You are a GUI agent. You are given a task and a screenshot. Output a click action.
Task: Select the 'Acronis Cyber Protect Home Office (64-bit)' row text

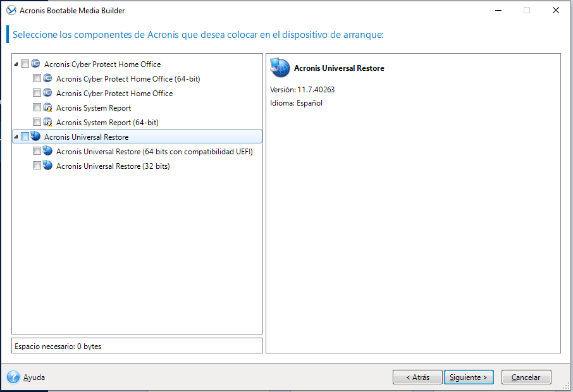(128, 79)
